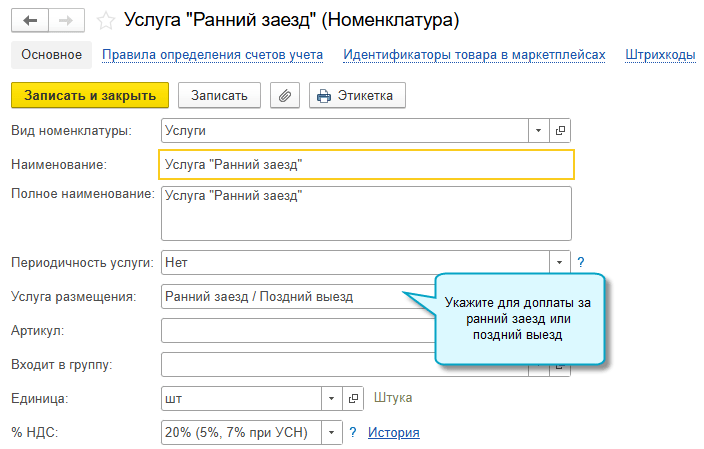This screenshot has height=449, width=704.
Task: Switch to the Основное tab
Action: coord(51,55)
